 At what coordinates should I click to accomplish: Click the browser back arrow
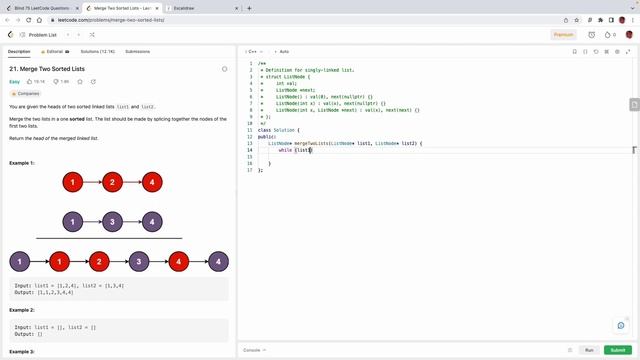point(7,20)
